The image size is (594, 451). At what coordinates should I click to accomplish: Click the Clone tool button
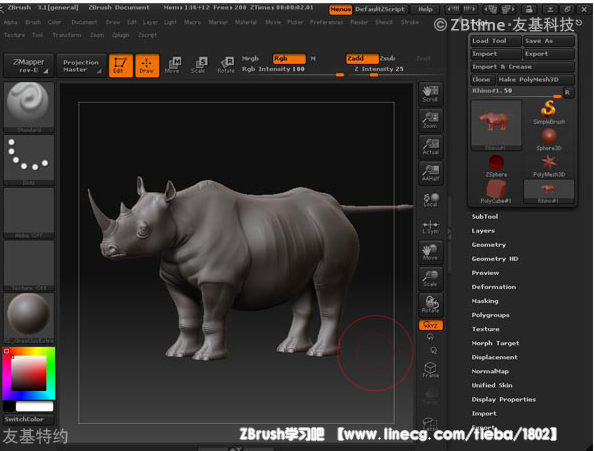point(482,80)
